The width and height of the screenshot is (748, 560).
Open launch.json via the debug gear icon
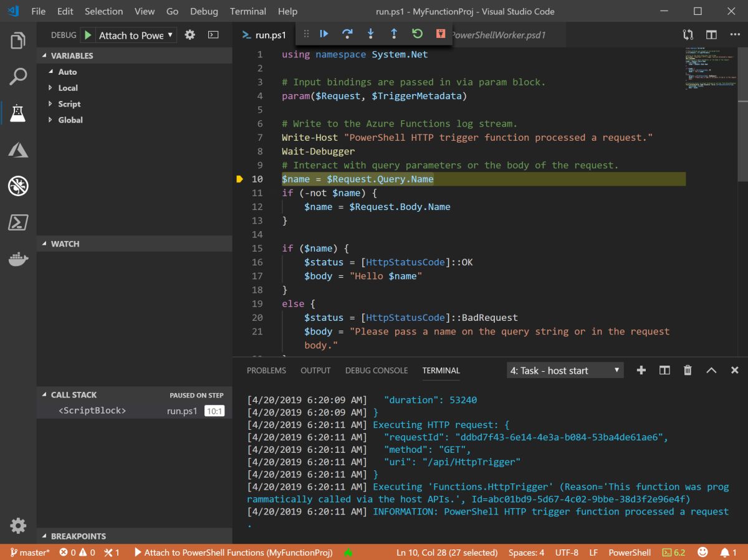click(190, 35)
